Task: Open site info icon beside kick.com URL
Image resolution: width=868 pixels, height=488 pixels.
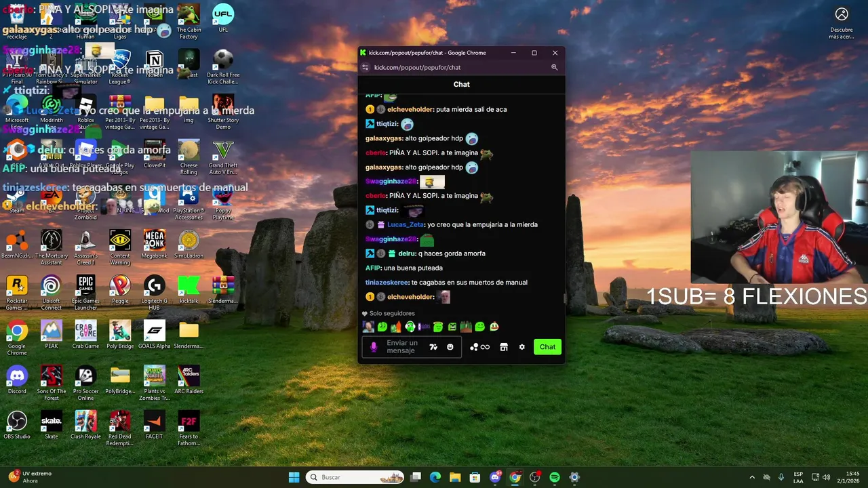Action: coord(366,67)
